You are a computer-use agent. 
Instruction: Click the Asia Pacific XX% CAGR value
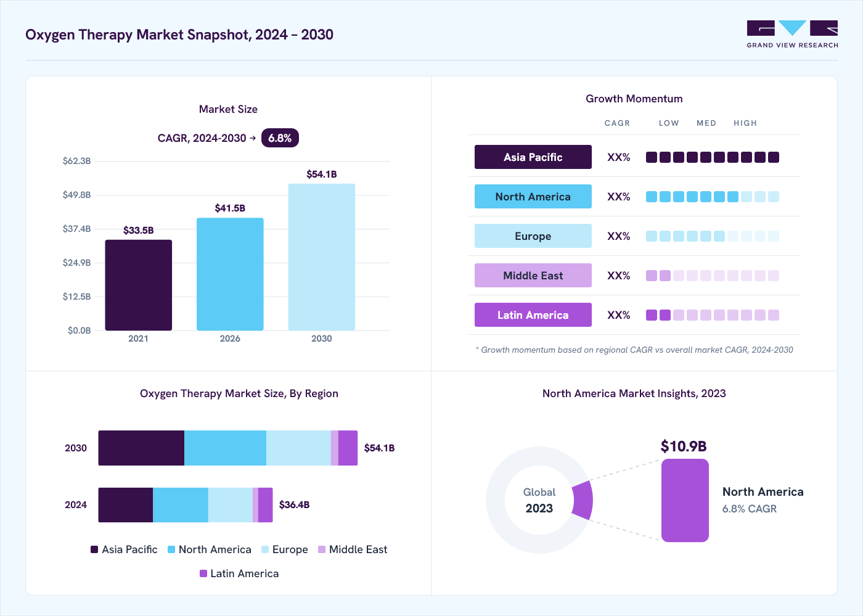(619, 157)
